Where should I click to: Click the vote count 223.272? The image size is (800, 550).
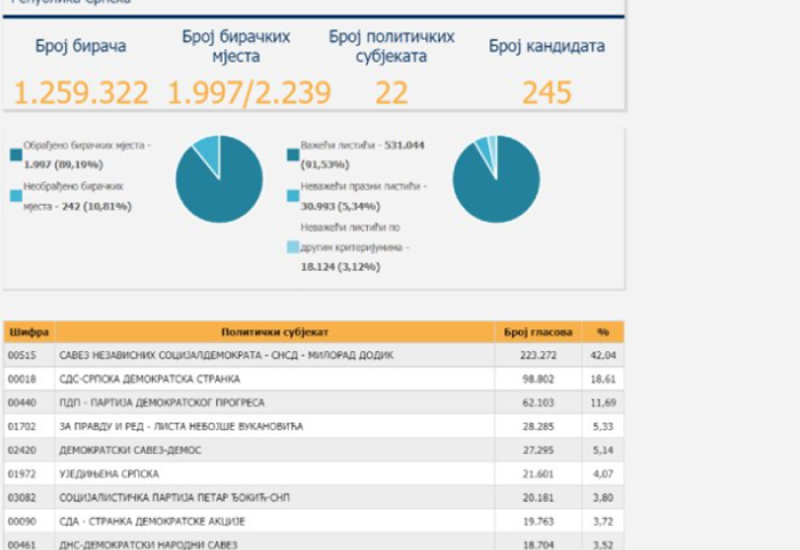538,355
